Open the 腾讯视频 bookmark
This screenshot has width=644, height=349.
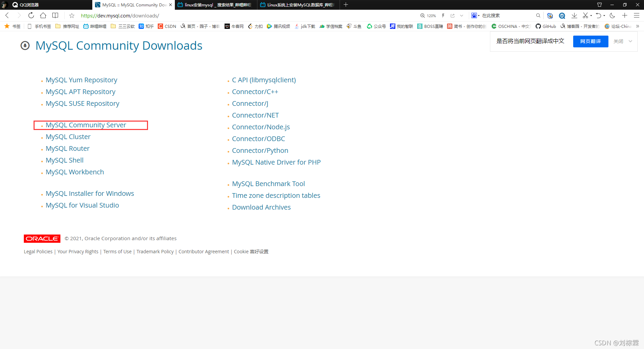(x=278, y=26)
